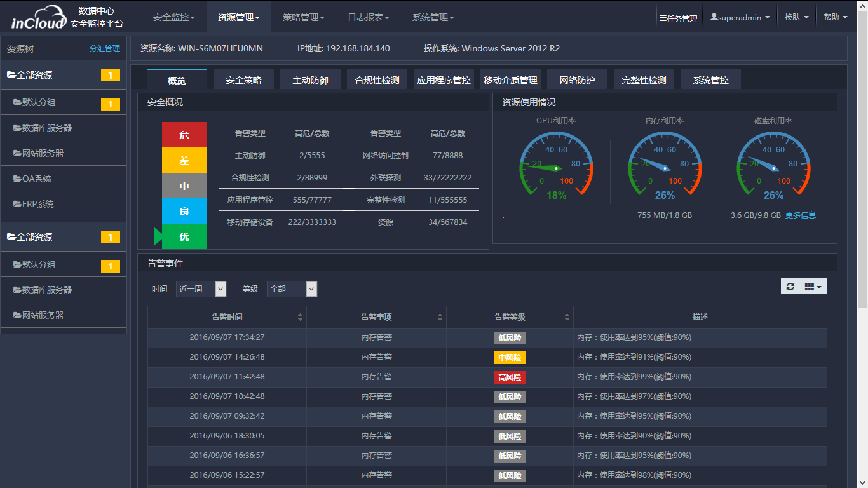Switch to the 合规性检测 tab
This screenshot has width=868, height=488.
(x=377, y=79)
